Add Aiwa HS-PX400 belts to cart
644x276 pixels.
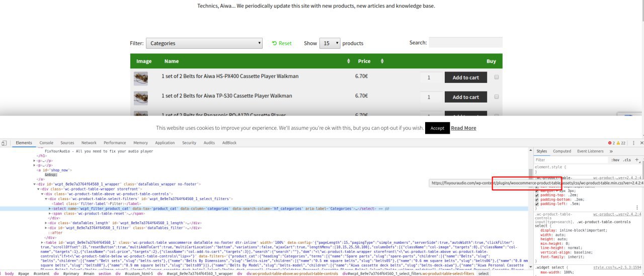[x=466, y=77]
